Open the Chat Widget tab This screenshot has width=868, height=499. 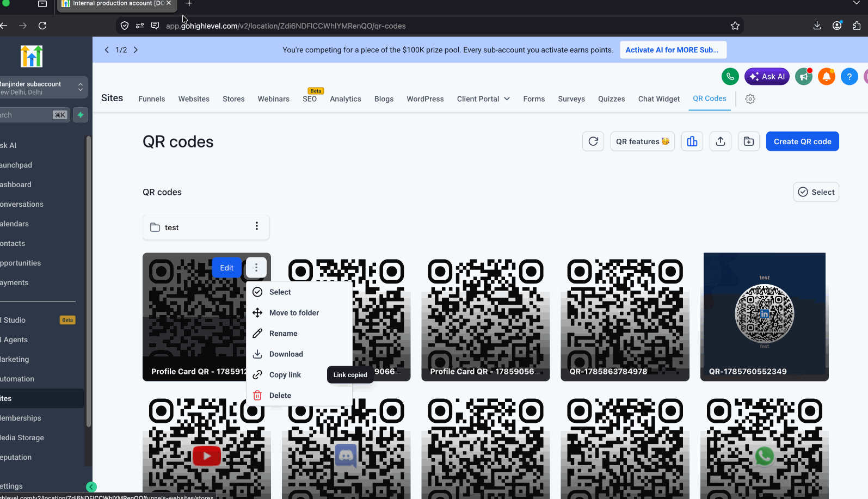pyautogui.click(x=659, y=99)
